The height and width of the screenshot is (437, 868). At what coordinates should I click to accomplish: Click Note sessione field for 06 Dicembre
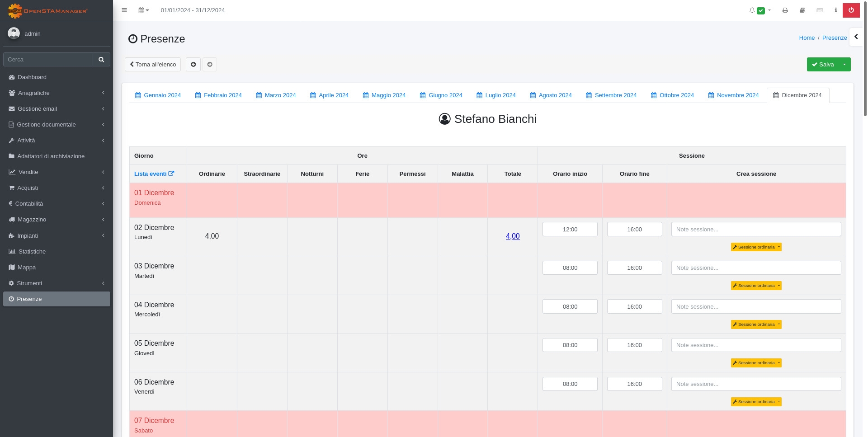point(756,384)
